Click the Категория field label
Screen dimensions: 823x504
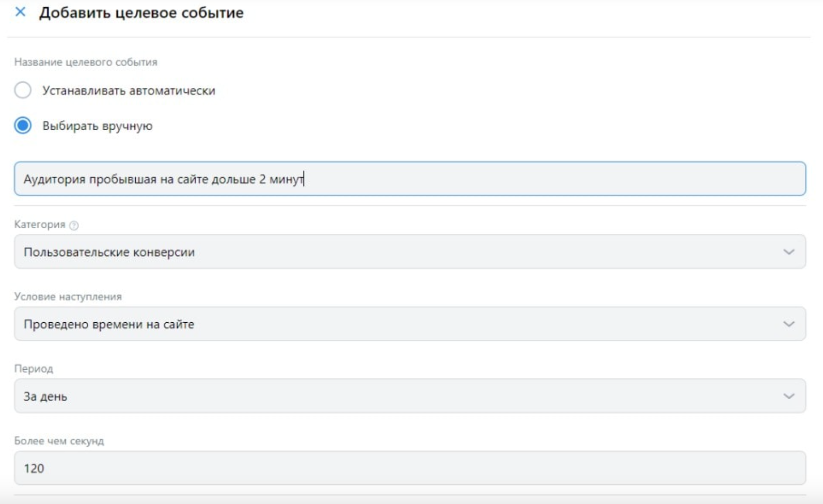coord(40,225)
